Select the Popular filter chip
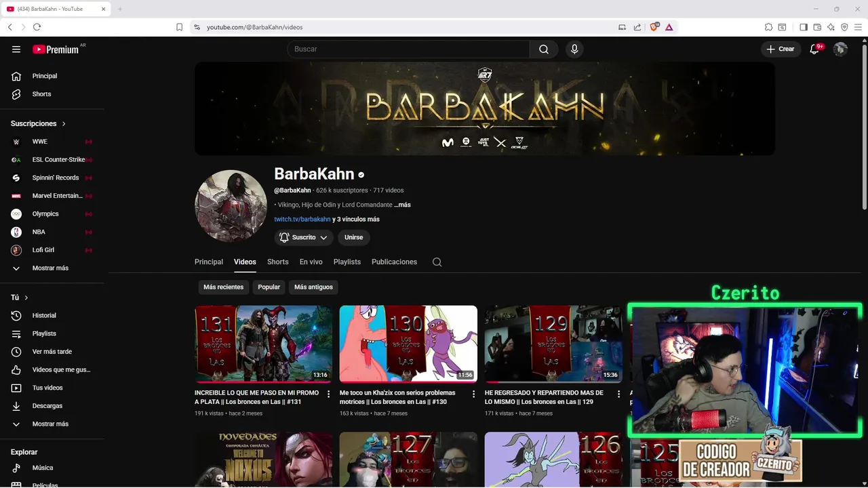 [269, 287]
